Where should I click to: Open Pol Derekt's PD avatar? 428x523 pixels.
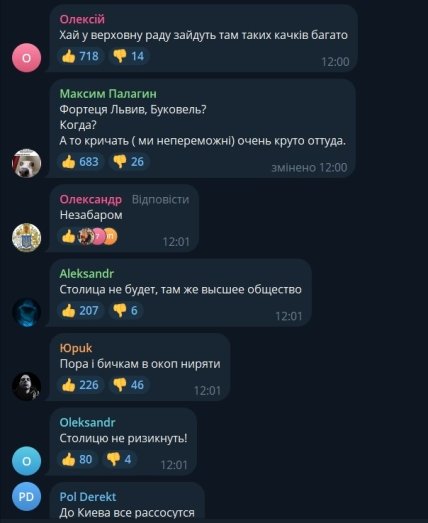coord(27,497)
